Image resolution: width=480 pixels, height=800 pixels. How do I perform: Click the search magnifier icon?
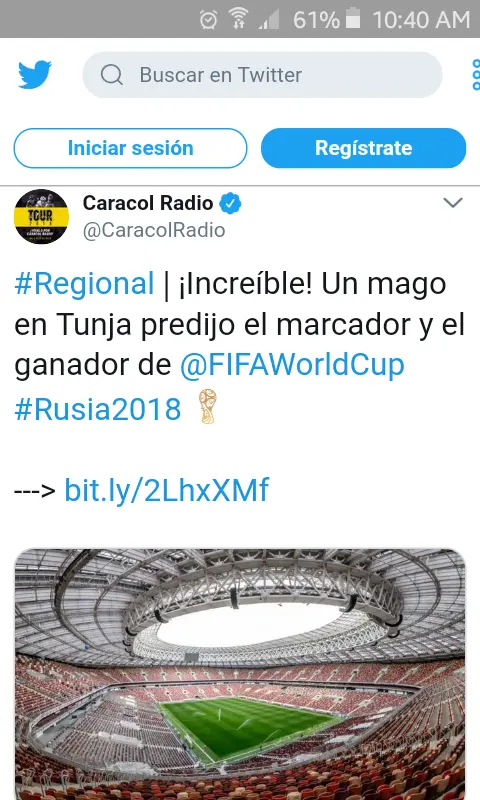[x=112, y=75]
